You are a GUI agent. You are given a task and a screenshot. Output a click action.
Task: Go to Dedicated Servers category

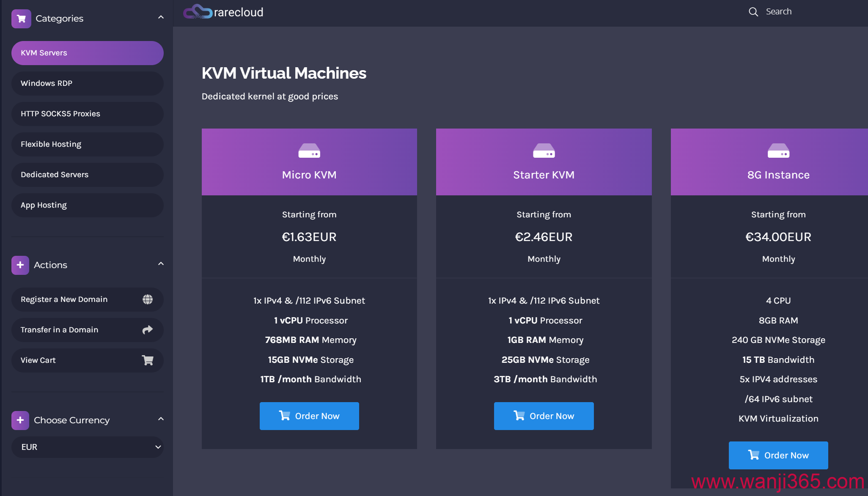pyautogui.click(x=88, y=175)
